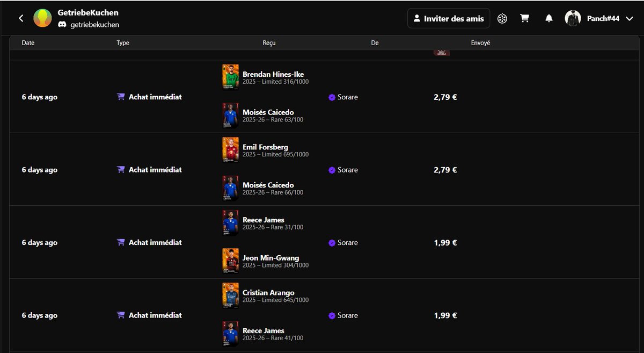This screenshot has width=644, height=353.
Task: Open GetriebeKuchen's profile avatar
Action: tap(42, 18)
